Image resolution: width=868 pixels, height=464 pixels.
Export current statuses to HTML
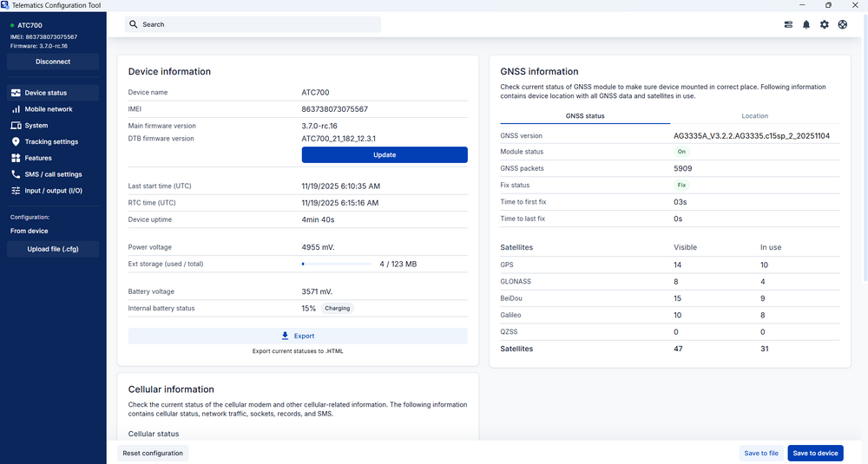click(x=298, y=336)
